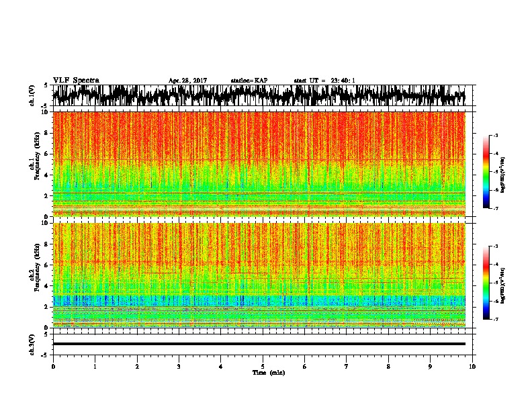Click the ch.1 colorbar '-3' label

pyautogui.click(x=495, y=135)
